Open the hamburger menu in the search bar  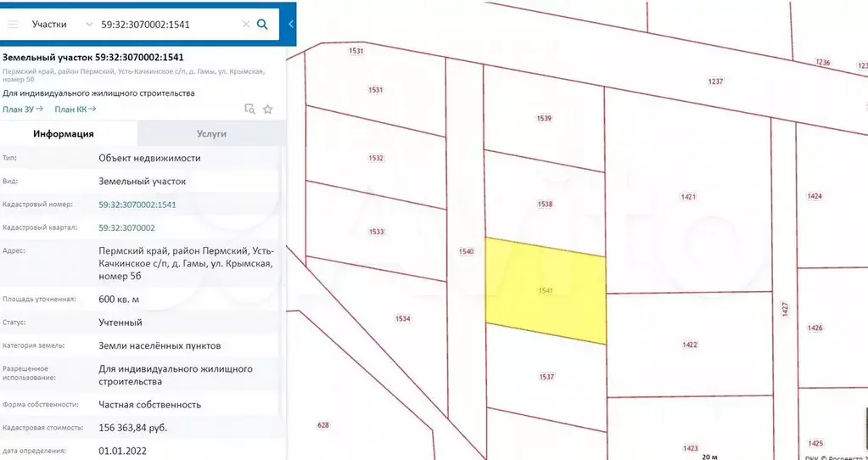(13, 25)
